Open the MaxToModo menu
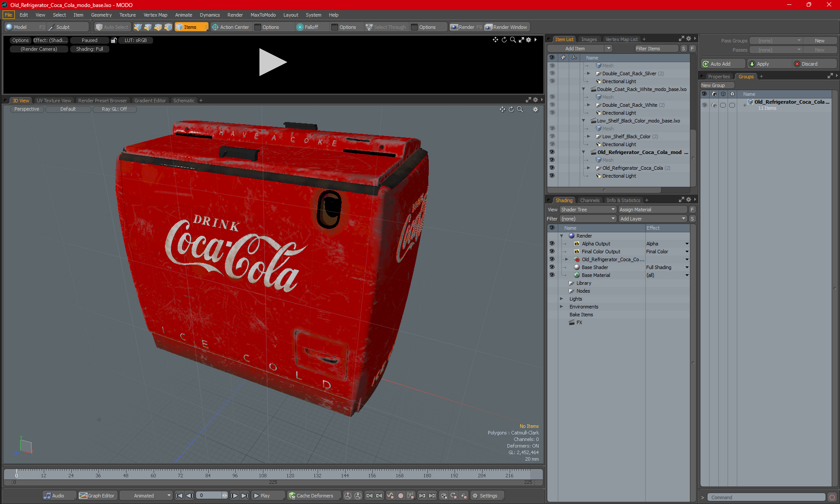 point(263,15)
